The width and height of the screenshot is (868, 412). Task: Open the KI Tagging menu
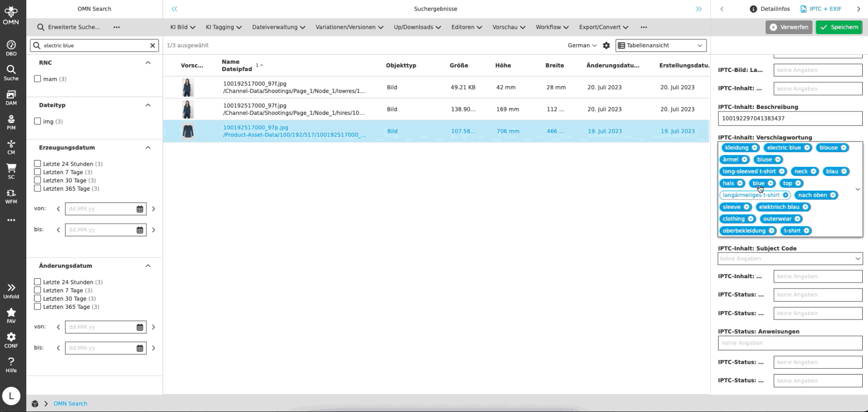point(223,27)
